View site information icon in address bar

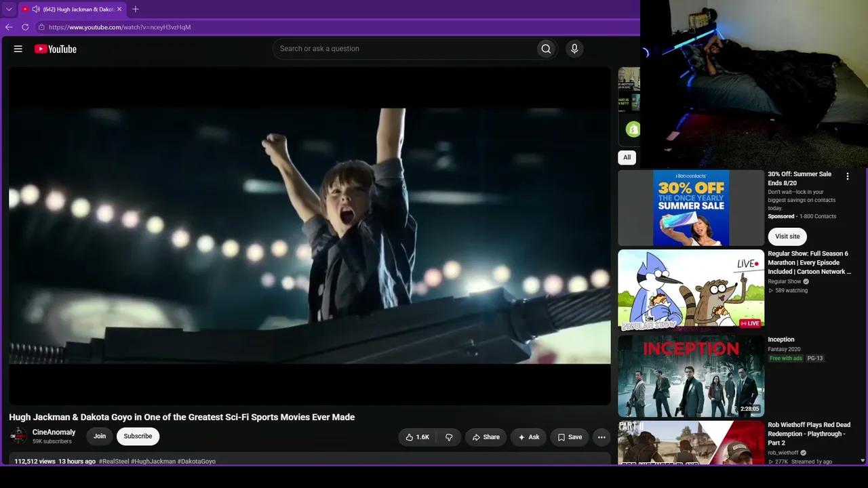click(x=41, y=27)
